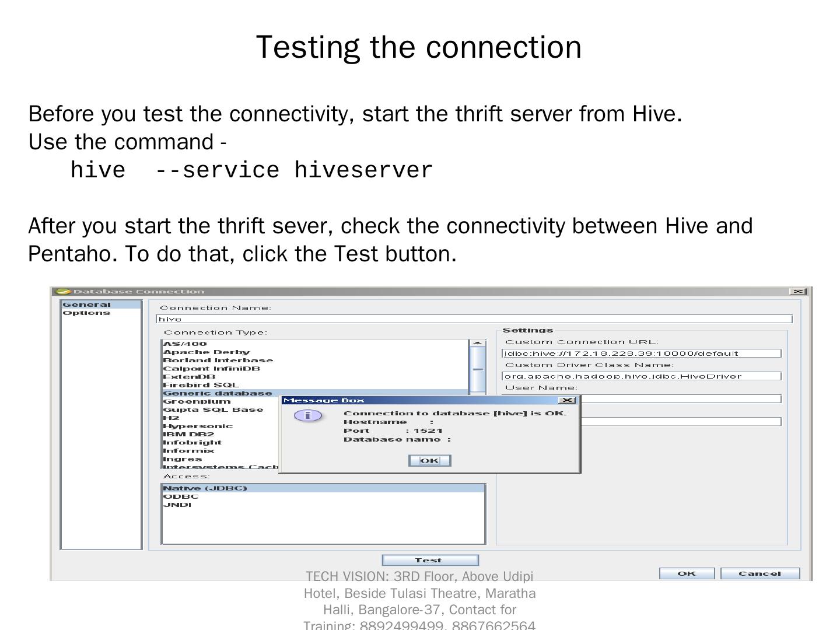840x630 pixels.
Task: Choose Native (JDBC) access method
Action: [x=205, y=488]
